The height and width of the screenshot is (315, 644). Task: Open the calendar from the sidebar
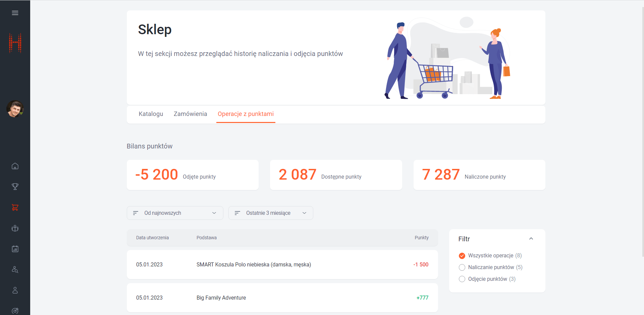pyautogui.click(x=15, y=249)
